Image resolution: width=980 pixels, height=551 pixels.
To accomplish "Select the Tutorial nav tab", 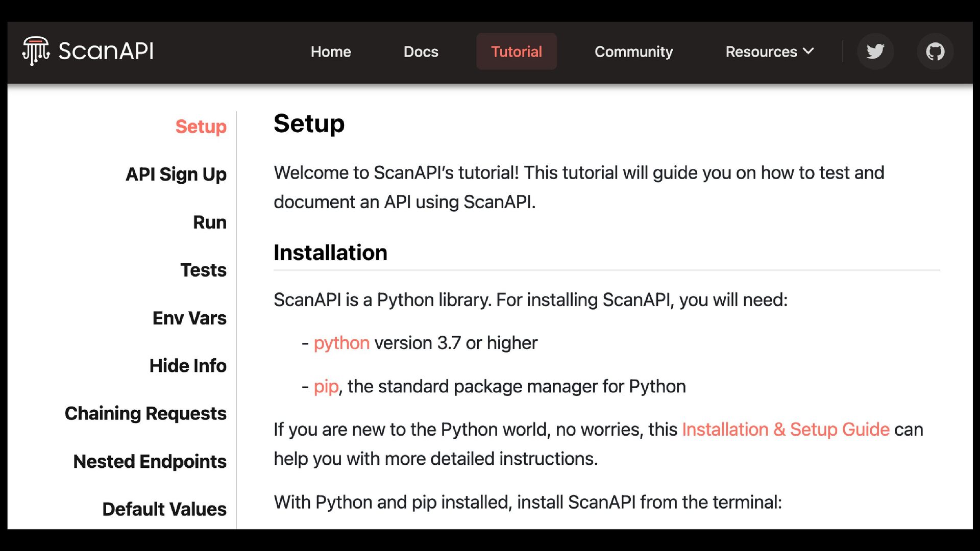I will pos(517,52).
